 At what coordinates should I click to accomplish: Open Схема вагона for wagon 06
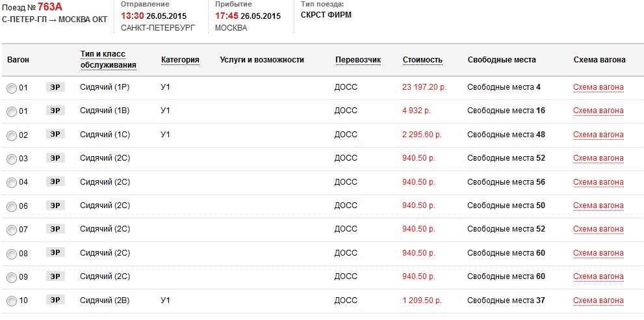[598, 206]
